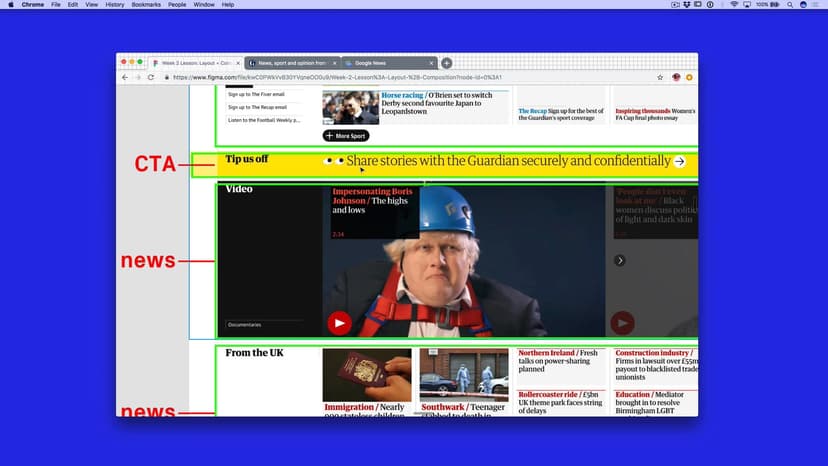Open Spotlight search in menu bar
Screen dimensions: 828x466
[x=789, y=5]
